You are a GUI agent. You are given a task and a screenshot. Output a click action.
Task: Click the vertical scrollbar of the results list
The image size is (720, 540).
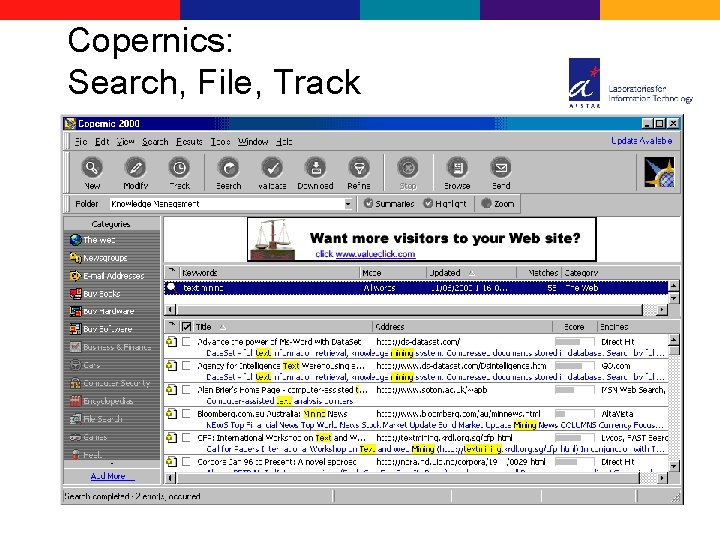[674, 403]
